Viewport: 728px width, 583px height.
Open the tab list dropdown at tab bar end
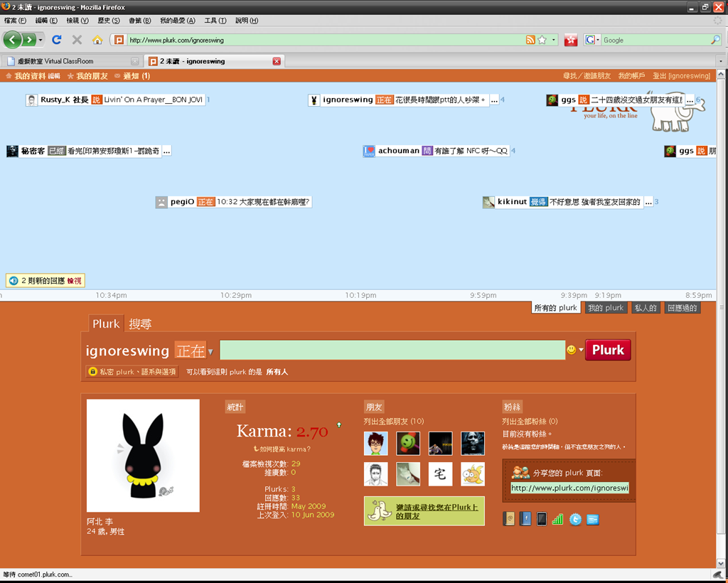pyautogui.click(x=721, y=61)
